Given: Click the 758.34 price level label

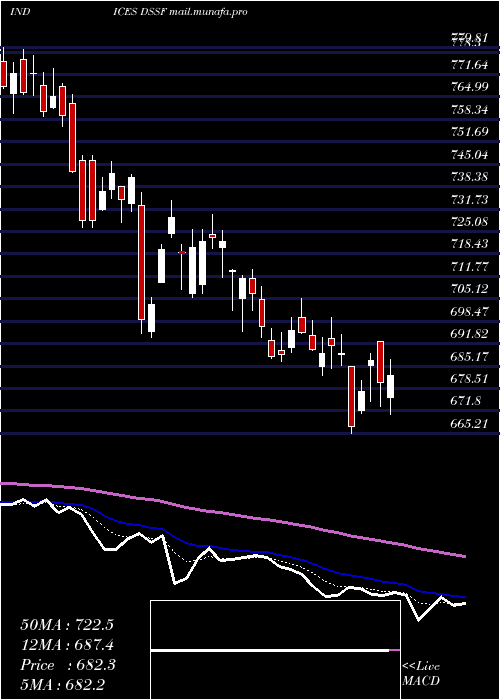Looking at the screenshot, I should click(469, 110).
